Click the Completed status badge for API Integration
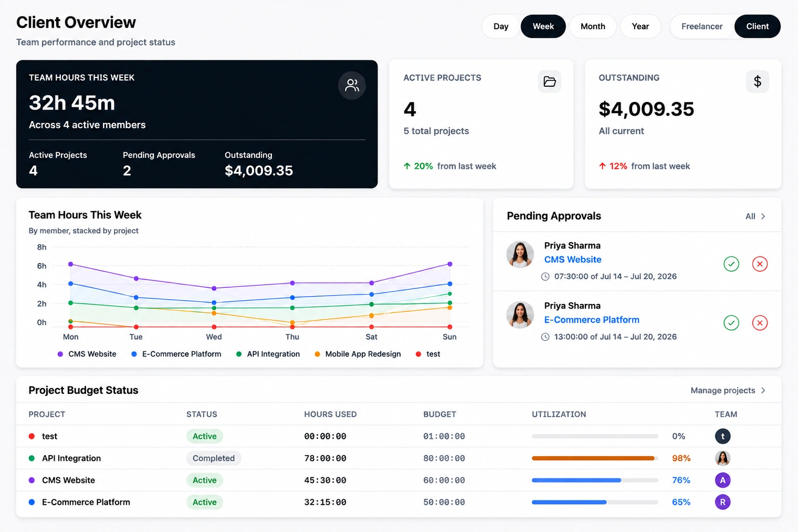 [x=214, y=458]
